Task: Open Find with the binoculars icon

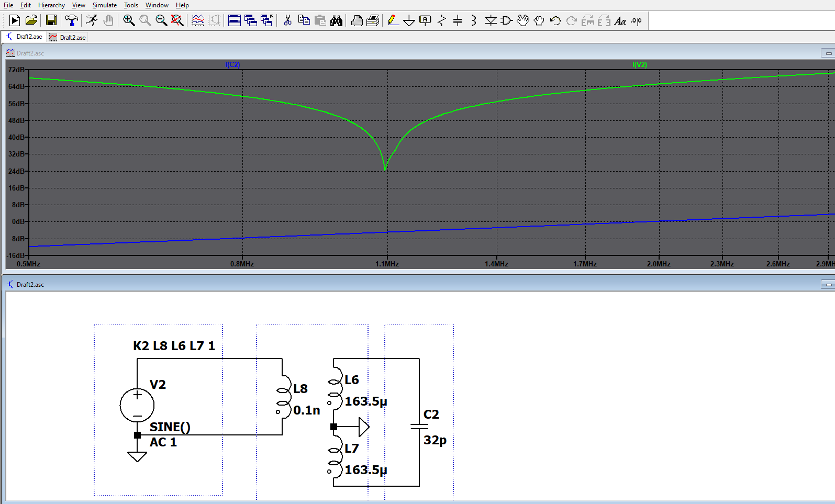Action: [337, 20]
